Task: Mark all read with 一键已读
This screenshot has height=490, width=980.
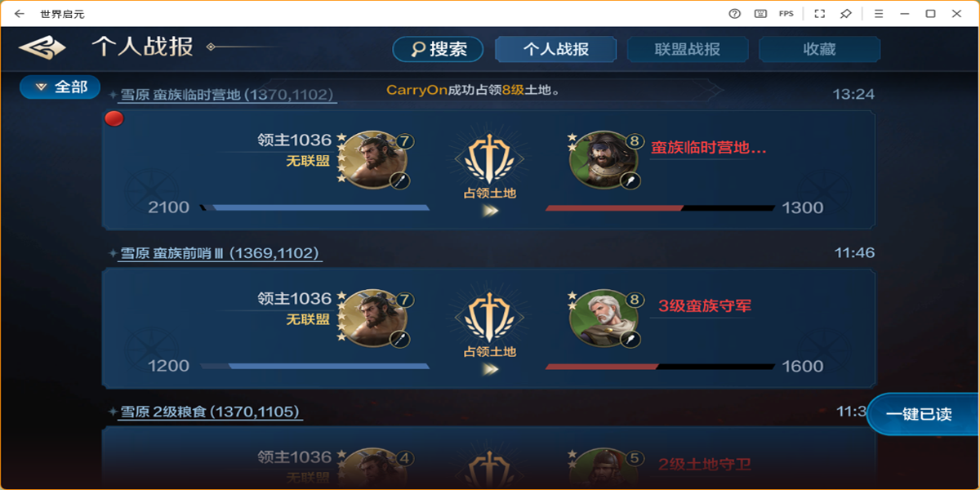Action: pos(923,414)
